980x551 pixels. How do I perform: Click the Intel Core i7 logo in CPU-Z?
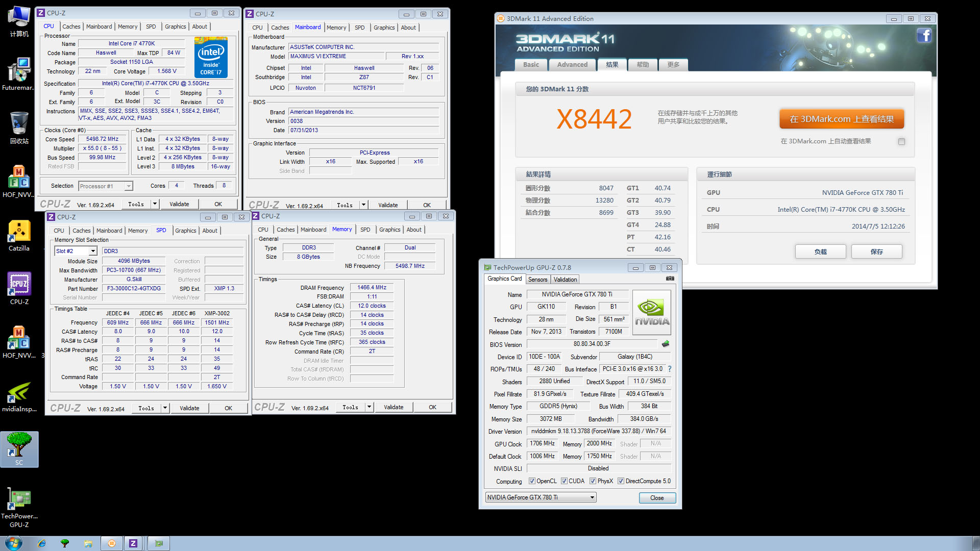tap(211, 57)
